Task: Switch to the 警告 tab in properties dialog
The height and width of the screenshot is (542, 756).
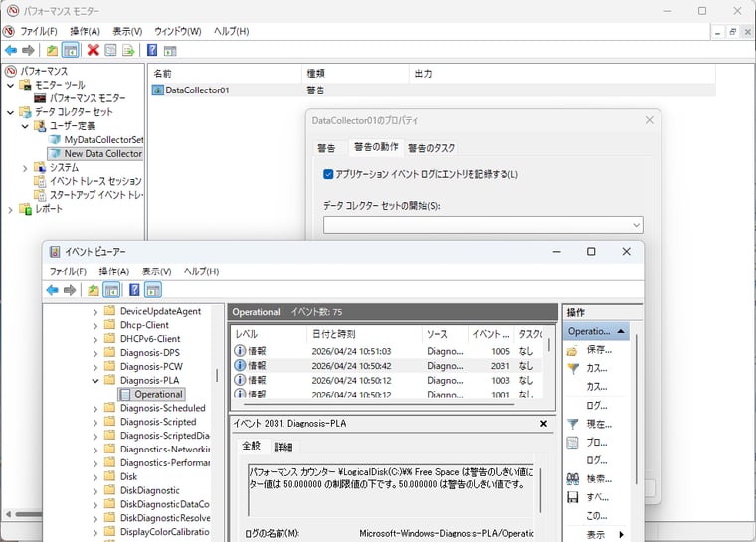Action: [326, 148]
